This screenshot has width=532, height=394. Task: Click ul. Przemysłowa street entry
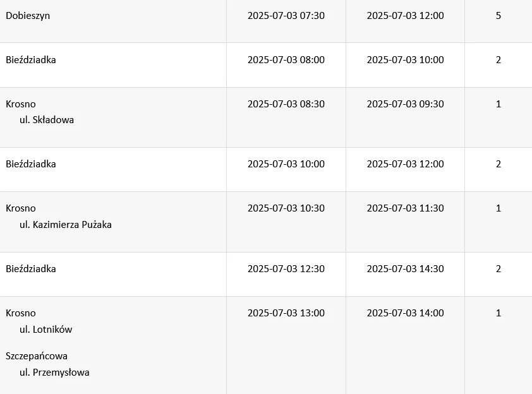click(54, 373)
